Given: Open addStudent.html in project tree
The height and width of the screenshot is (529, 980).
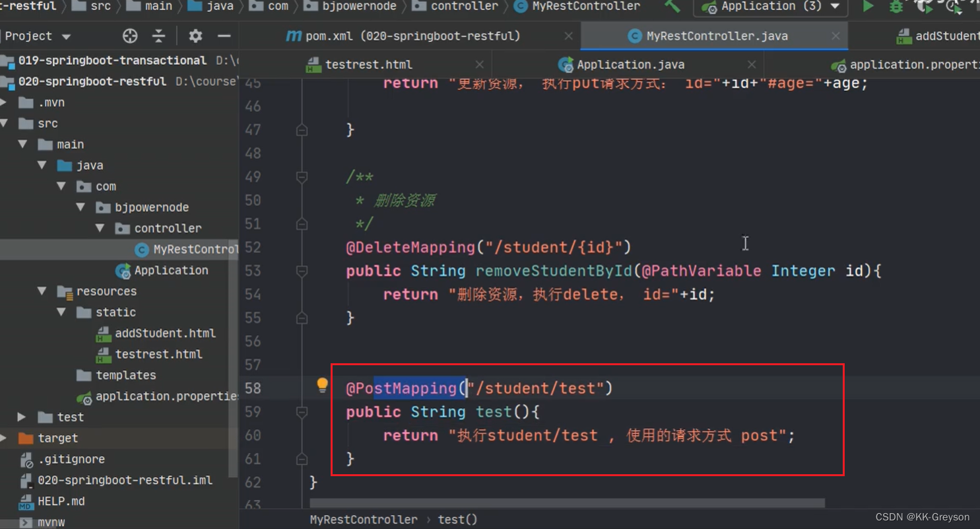Looking at the screenshot, I should [x=156, y=334].
